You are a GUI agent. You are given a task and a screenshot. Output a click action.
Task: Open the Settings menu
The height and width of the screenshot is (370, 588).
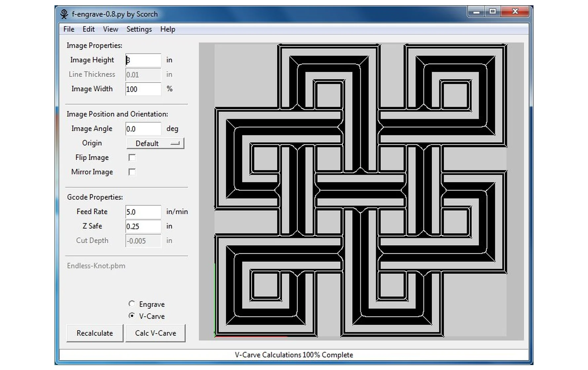coord(139,29)
